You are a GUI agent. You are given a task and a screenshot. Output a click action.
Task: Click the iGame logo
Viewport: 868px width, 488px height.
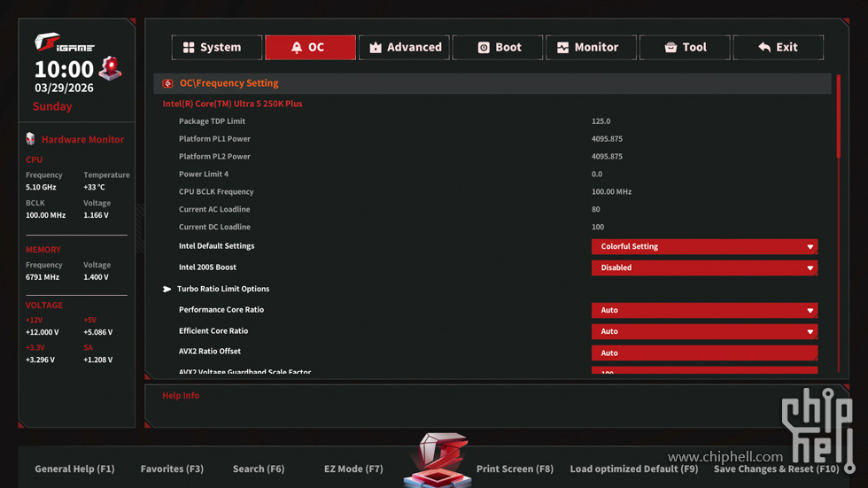click(x=64, y=42)
